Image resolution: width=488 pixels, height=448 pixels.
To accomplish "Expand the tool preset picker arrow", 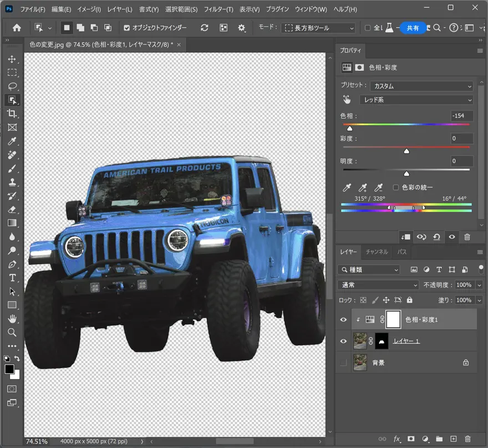I will point(50,28).
